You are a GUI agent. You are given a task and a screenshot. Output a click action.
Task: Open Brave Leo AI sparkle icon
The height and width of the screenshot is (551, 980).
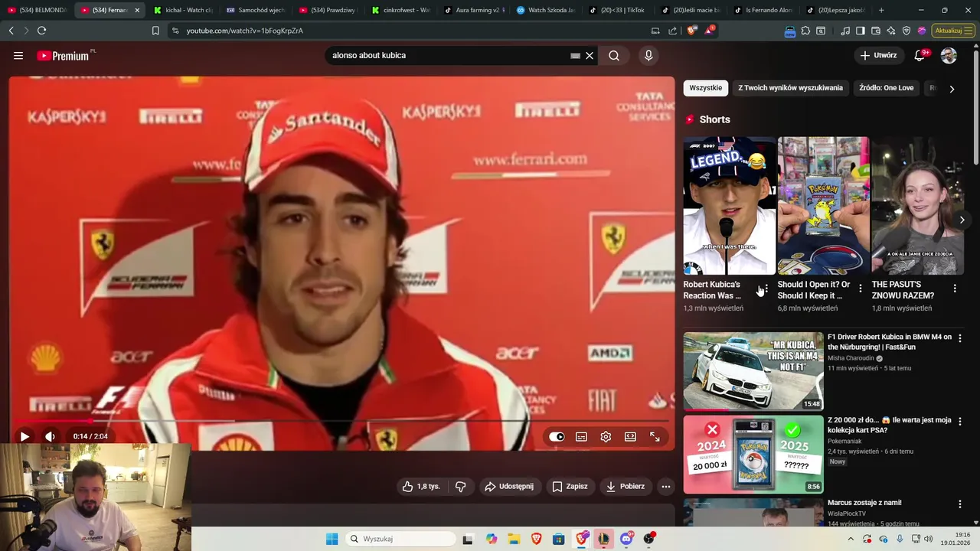891,31
